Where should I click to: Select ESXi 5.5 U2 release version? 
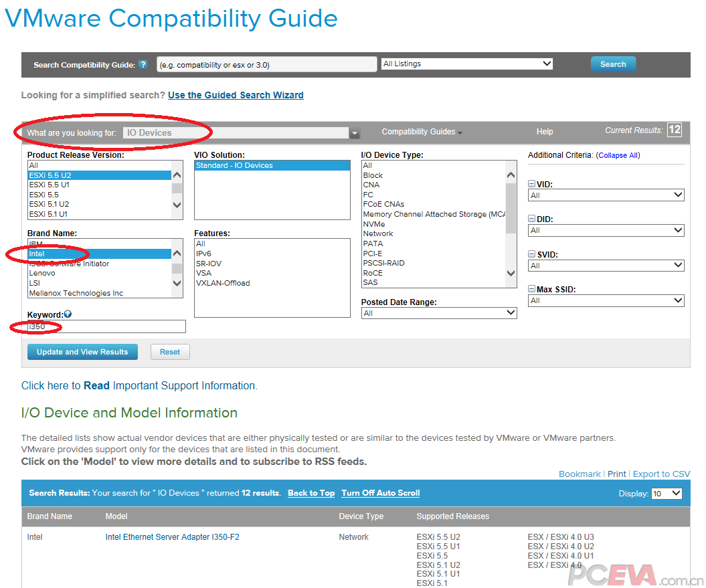pos(100,175)
